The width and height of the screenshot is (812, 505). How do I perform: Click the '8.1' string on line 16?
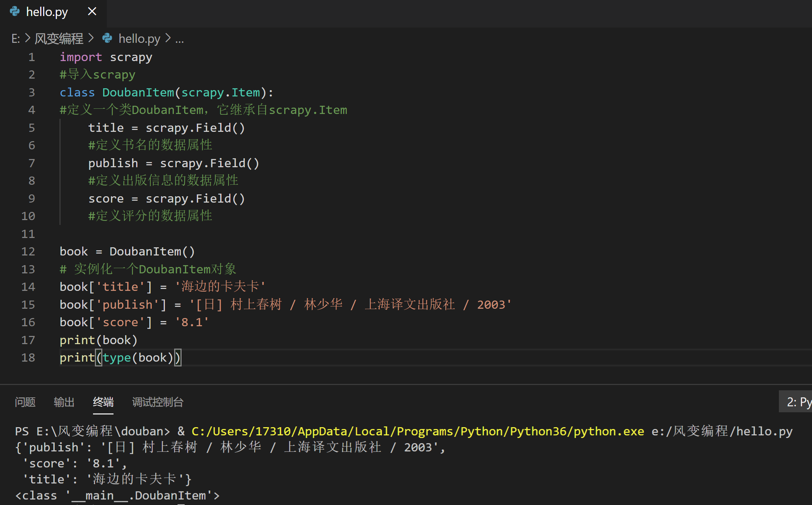[x=192, y=322]
